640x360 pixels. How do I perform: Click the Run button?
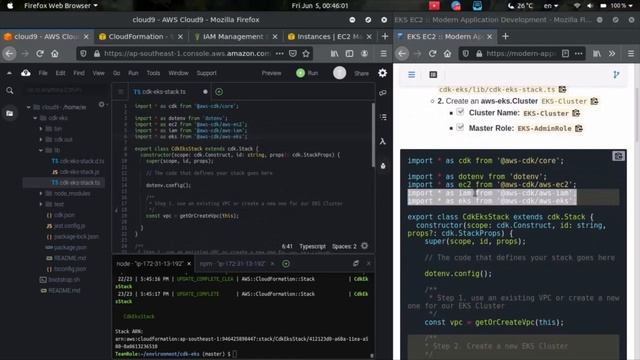pos(307,73)
